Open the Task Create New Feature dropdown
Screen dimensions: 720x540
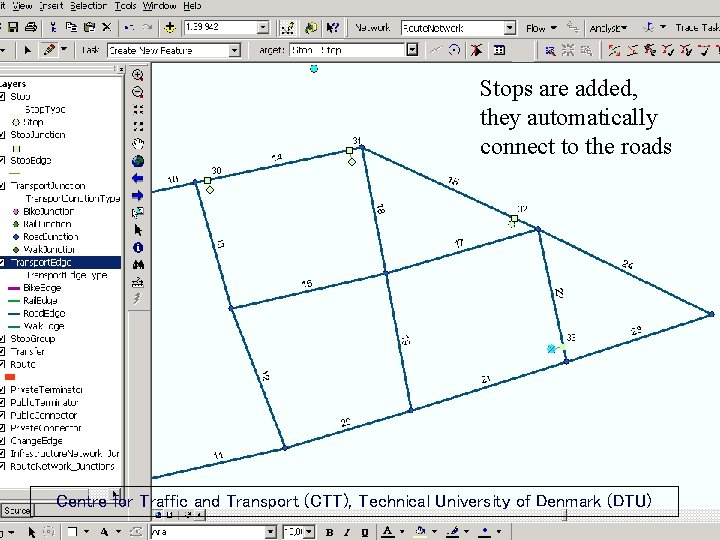coord(234,50)
